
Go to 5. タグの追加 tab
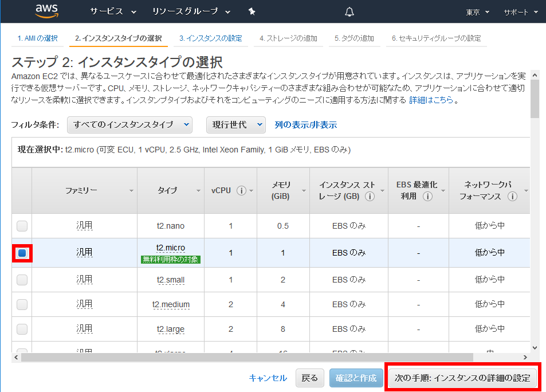pyautogui.click(x=354, y=38)
